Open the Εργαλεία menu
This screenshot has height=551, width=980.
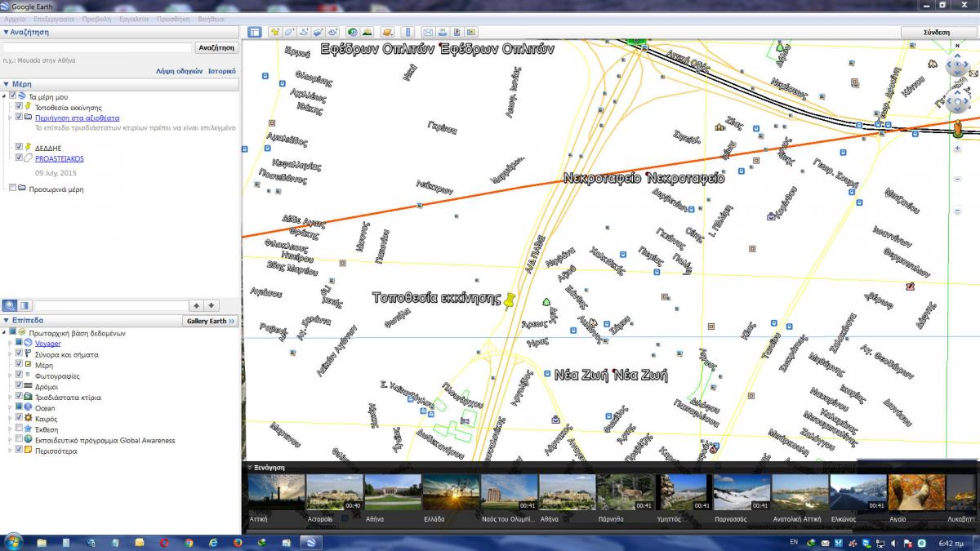point(134,18)
